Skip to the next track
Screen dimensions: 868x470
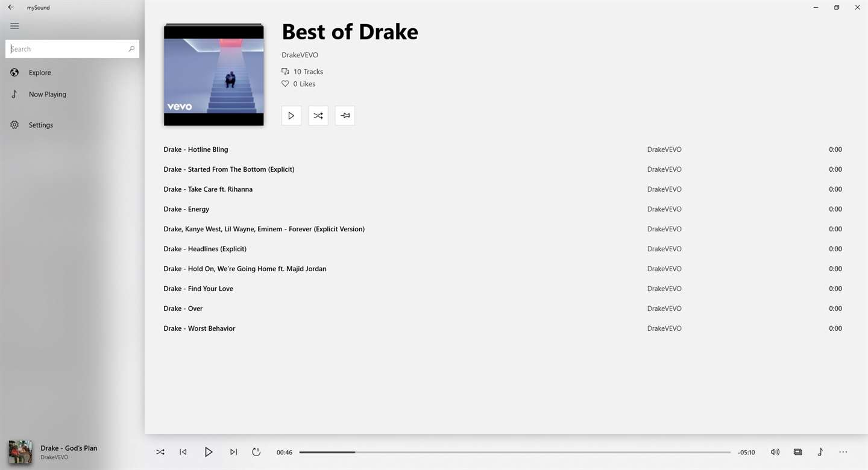233,452
